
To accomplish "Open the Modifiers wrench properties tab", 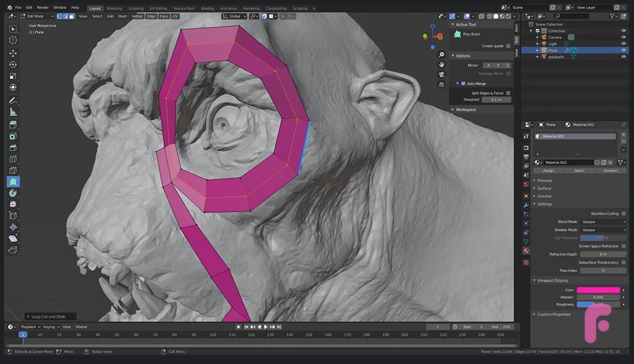I will [x=526, y=205].
